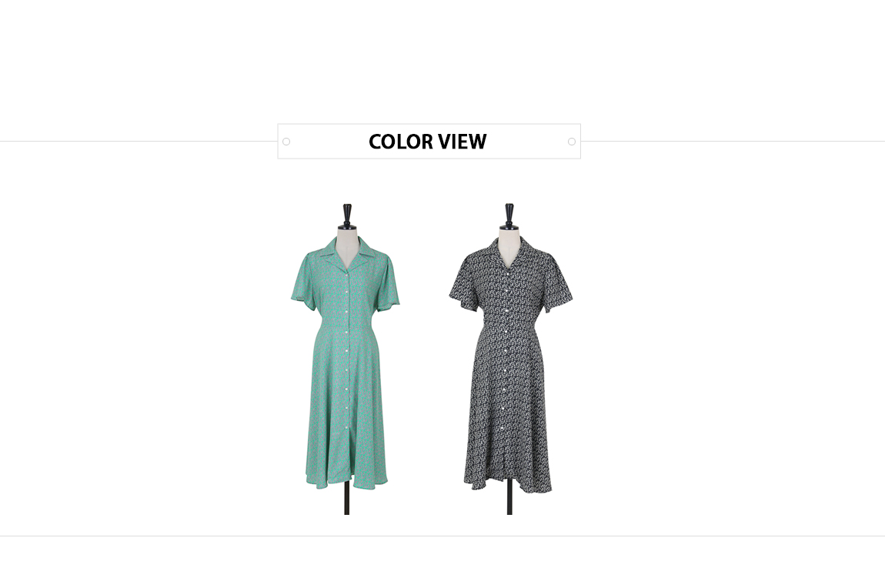Image resolution: width=885 pixels, height=588 pixels.
Task: Click the COLOR VIEW heading text
Action: point(427,142)
